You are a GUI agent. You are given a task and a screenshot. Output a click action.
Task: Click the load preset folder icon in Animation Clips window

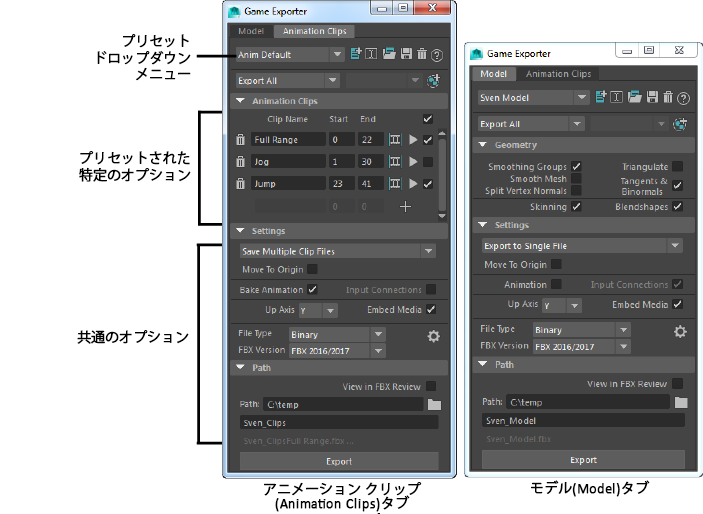point(389,54)
